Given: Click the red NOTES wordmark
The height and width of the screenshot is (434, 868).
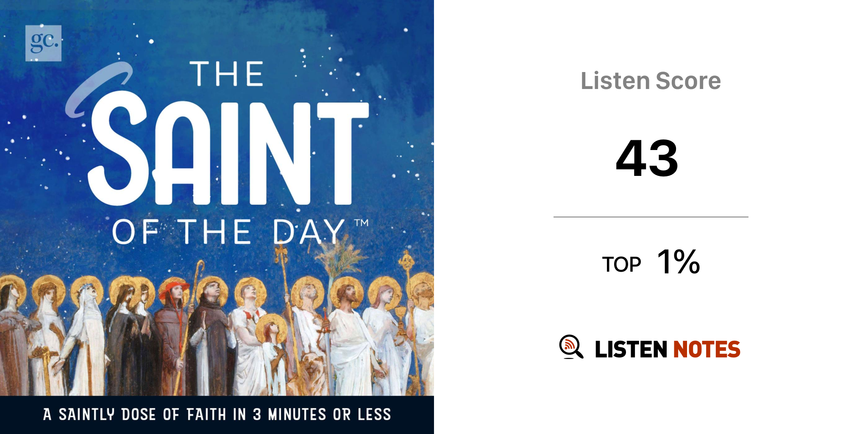Looking at the screenshot, I should [707, 349].
